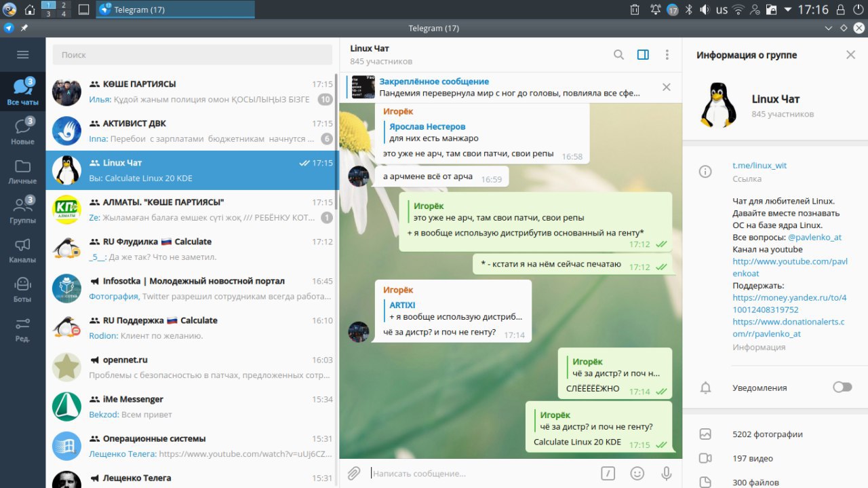Pin window using the title bar pin icon
This screenshot has width=868, height=488.
(24, 28)
